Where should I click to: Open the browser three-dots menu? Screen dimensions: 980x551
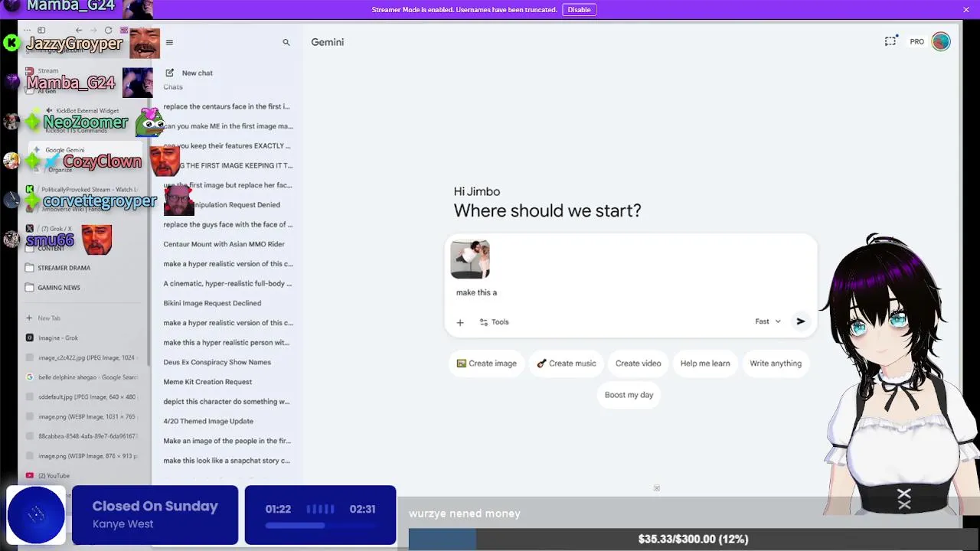(x=28, y=31)
